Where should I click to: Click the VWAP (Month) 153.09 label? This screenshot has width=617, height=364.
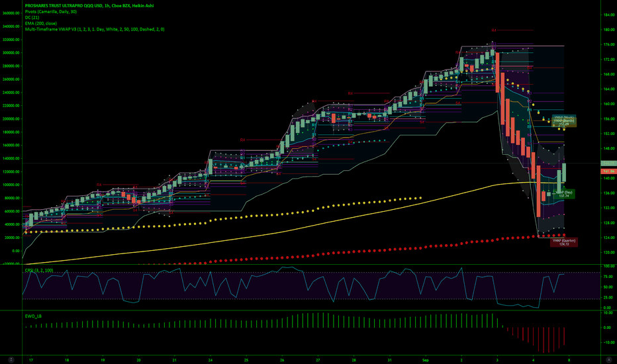[x=564, y=122]
